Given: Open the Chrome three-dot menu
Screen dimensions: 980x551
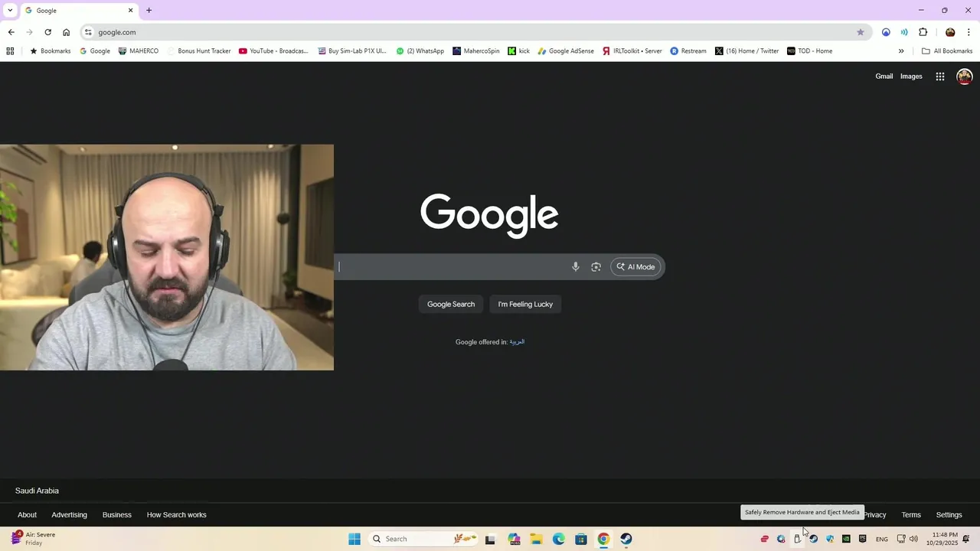Looking at the screenshot, I should pyautogui.click(x=969, y=32).
